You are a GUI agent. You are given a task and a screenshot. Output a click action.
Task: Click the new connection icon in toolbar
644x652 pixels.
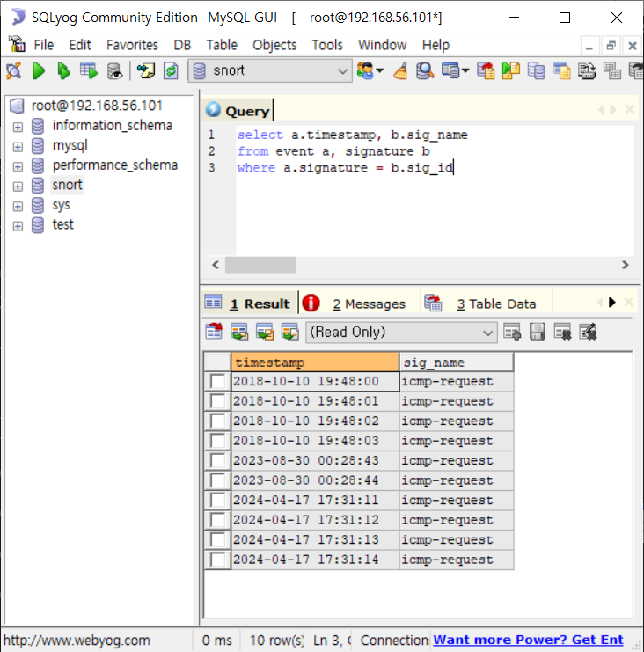coord(13,70)
